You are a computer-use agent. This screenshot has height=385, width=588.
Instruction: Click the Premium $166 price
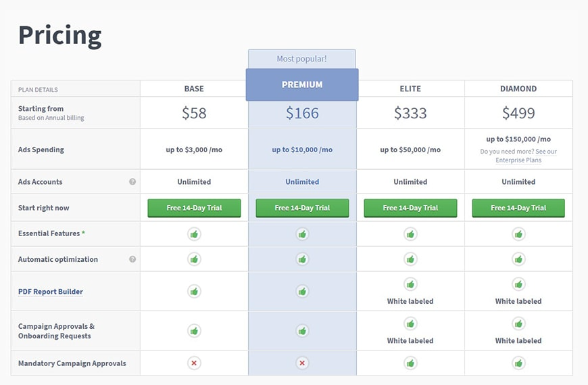302,113
